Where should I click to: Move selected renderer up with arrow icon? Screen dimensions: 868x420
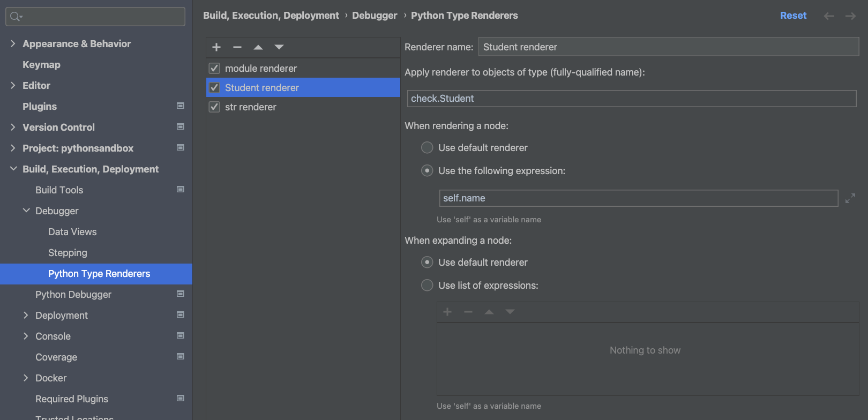coord(258,47)
